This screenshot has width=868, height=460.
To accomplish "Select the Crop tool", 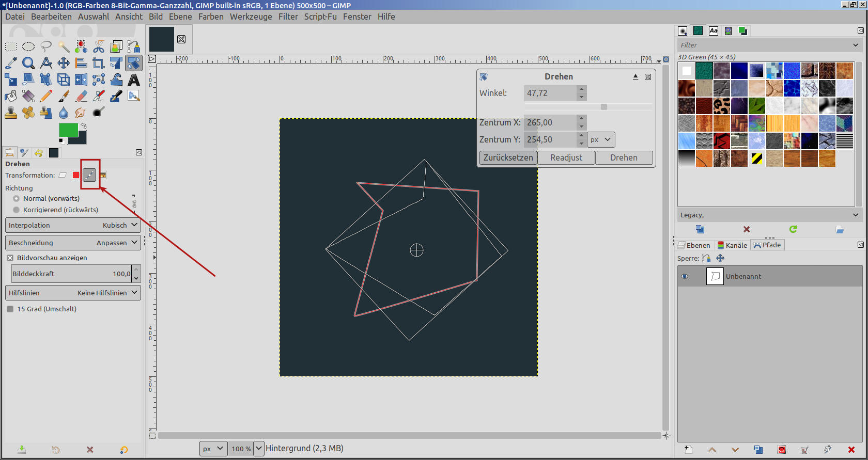I will click(x=98, y=63).
